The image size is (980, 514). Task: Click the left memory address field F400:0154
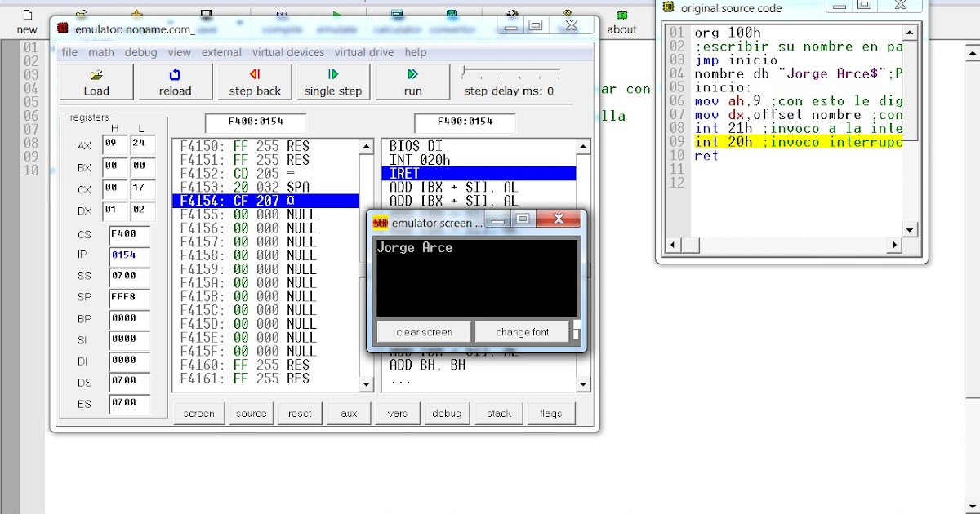point(256,122)
